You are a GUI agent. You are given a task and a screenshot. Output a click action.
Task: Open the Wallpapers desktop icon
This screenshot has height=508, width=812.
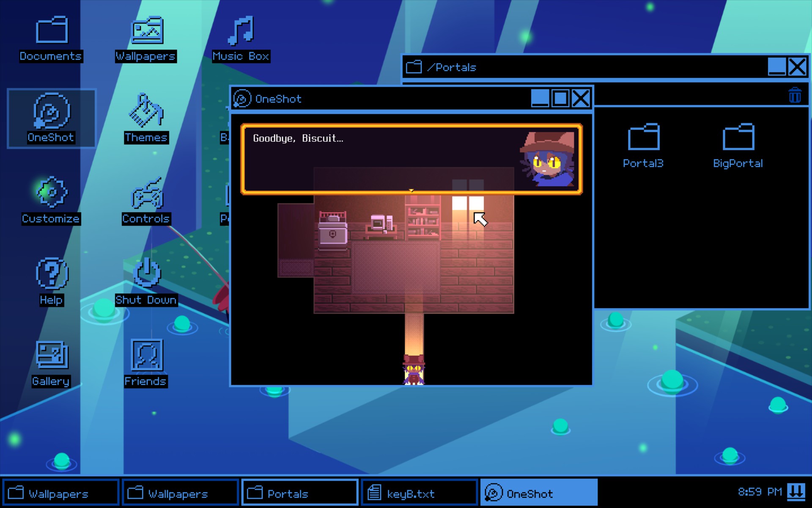[x=146, y=39]
